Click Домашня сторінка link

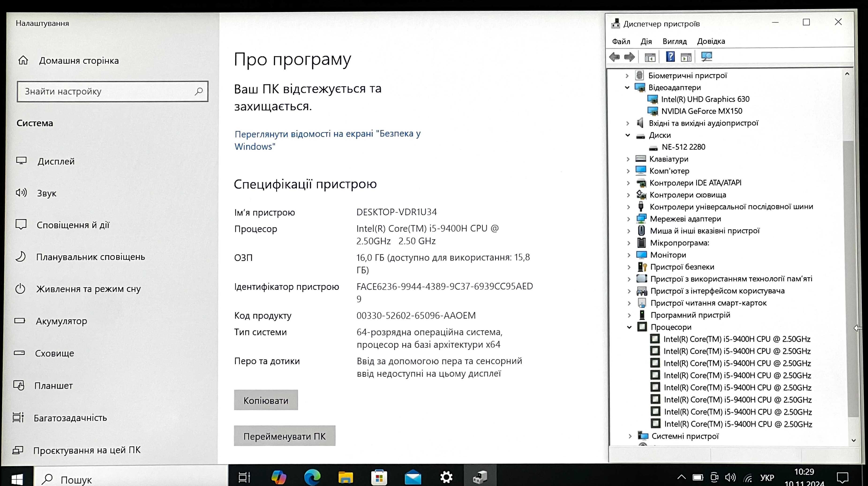[79, 61]
